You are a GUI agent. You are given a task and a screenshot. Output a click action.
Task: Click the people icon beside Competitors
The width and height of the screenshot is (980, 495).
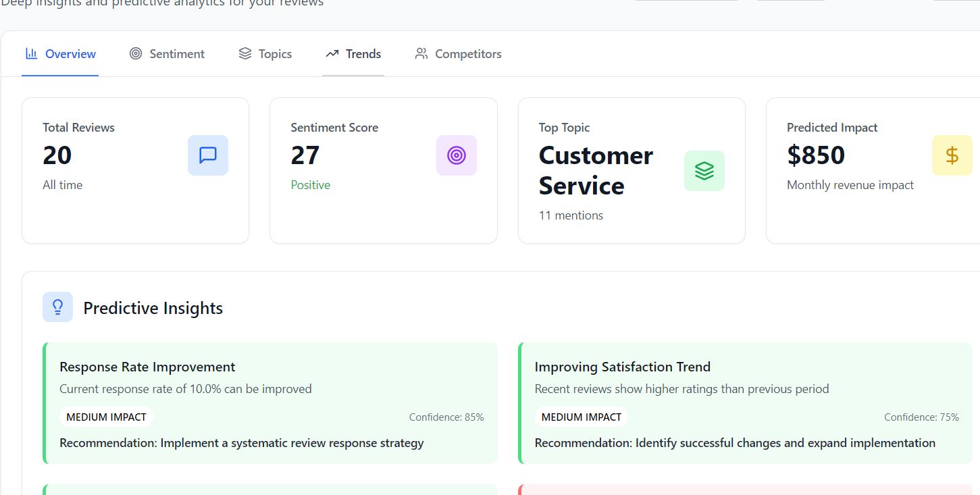(421, 53)
